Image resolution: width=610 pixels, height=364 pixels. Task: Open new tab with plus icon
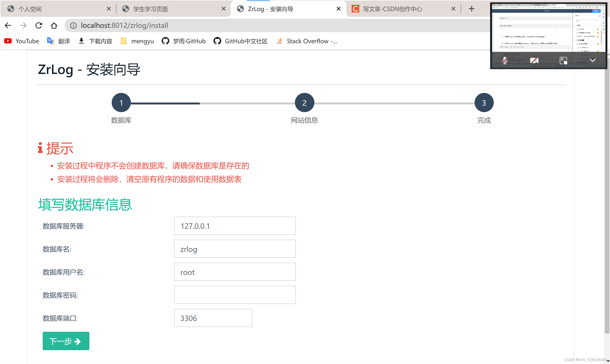tap(471, 9)
